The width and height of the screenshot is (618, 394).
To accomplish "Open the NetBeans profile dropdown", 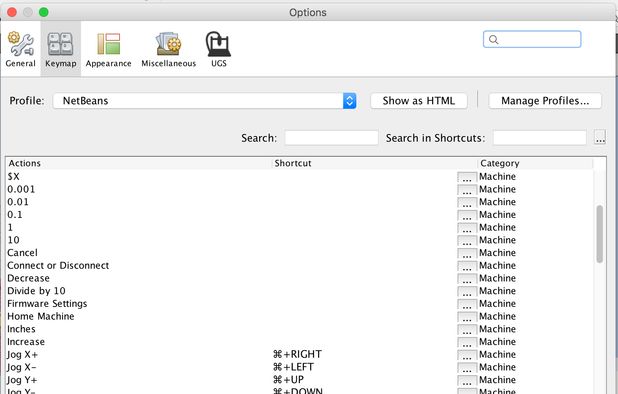I will click(205, 101).
